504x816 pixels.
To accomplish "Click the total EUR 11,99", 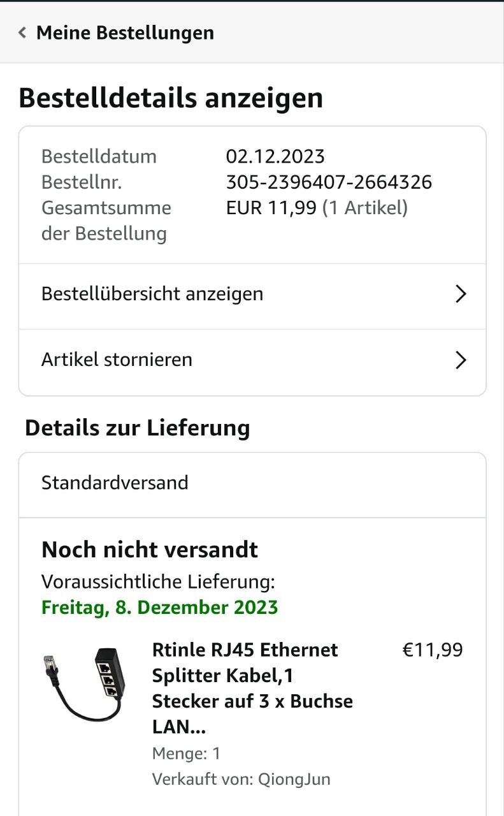I will [x=271, y=208].
